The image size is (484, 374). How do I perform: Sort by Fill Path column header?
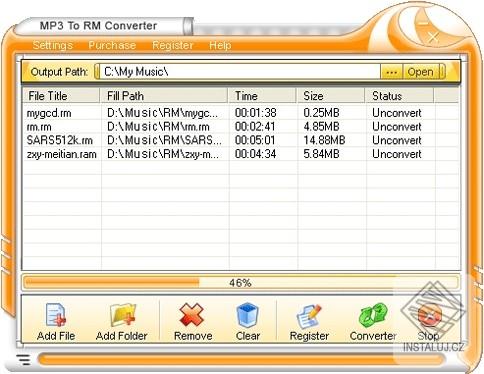[164, 96]
